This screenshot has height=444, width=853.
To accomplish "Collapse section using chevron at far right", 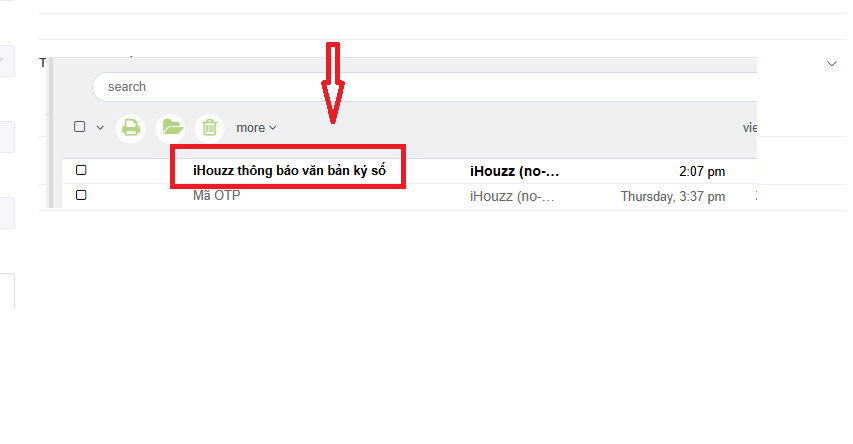I will [x=832, y=64].
